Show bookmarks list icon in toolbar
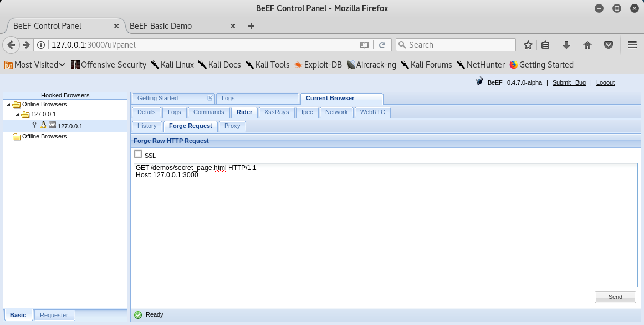644x325 pixels. pos(545,45)
